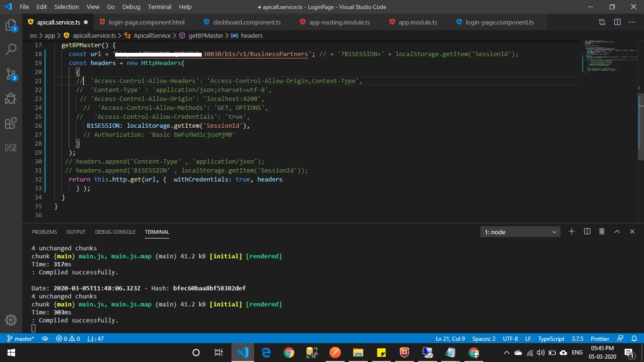Open the Explorer view in activity bar
The width and height of the screenshot is (644, 362).
click(x=11, y=25)
